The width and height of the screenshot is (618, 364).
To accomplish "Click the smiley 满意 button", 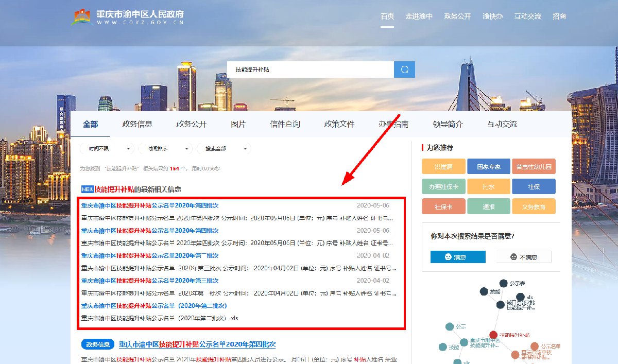I will (x=458, y=257).
